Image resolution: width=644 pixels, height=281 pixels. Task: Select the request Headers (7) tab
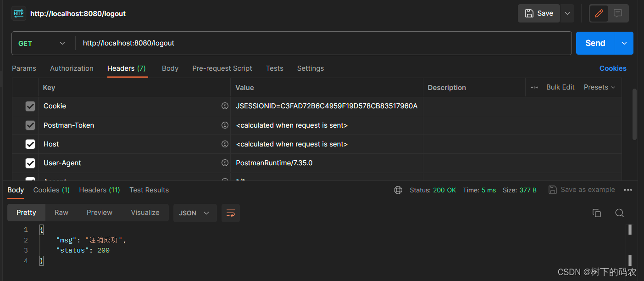coord(127,68)
